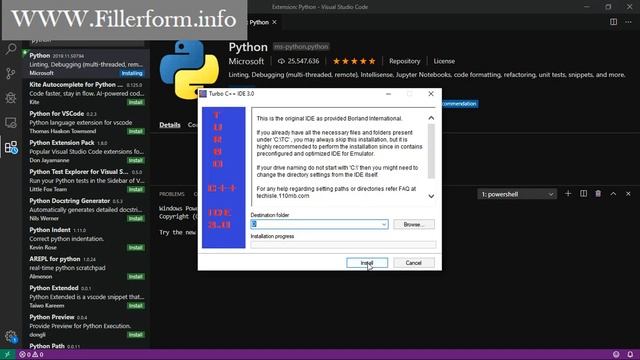640x360 pixels.
Task: Click Browse... to choose destination folder
Action: (413, 224)
